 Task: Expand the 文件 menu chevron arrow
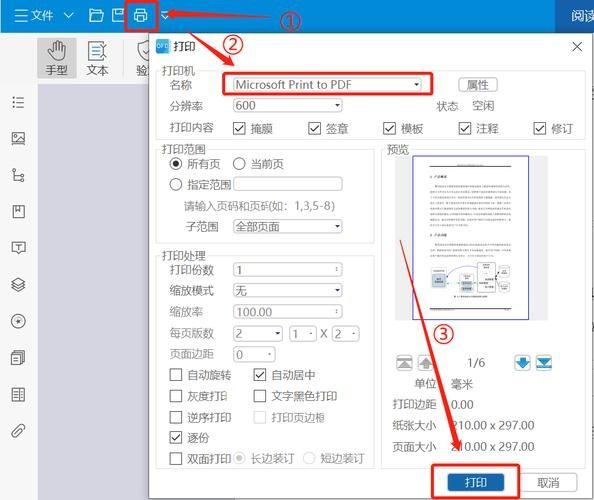[69, 16]
